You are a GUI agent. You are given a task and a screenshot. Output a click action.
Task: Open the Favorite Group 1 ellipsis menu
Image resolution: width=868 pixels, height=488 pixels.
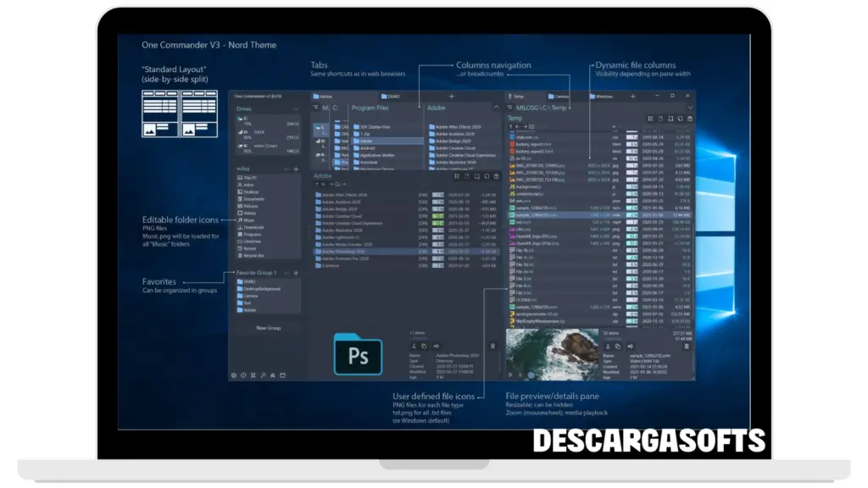[287, 273]
